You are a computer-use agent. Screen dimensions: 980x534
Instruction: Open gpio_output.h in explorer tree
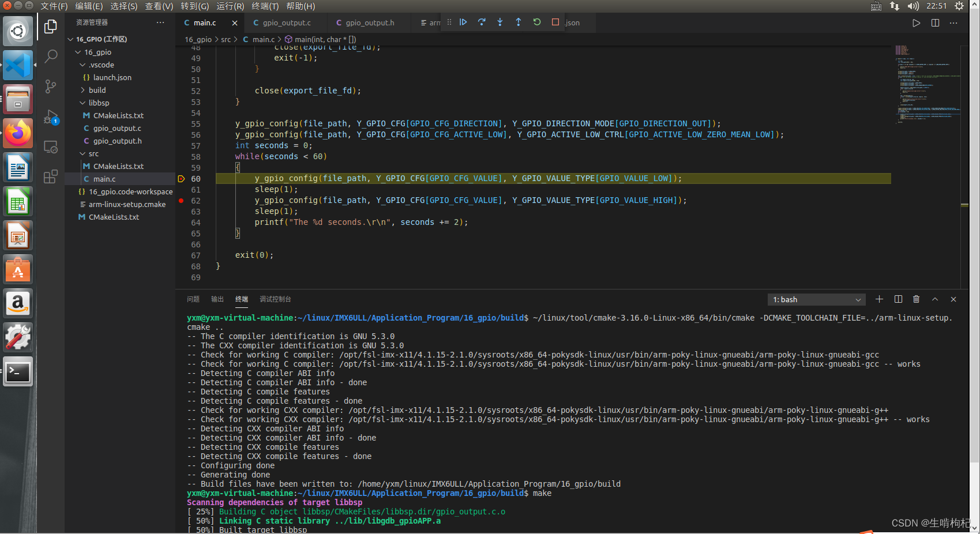coord(117,141)
